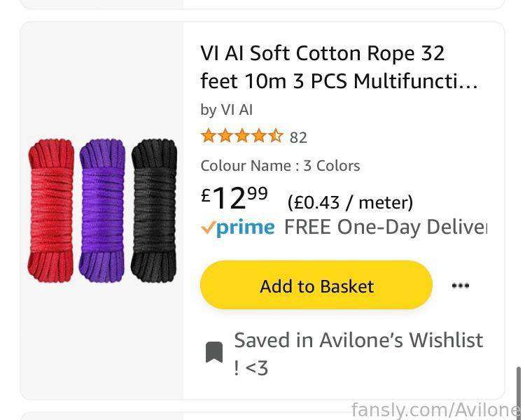Click the by VI AI brand text
This screenshot has height=420, width=525.
[x=226, y=110]
